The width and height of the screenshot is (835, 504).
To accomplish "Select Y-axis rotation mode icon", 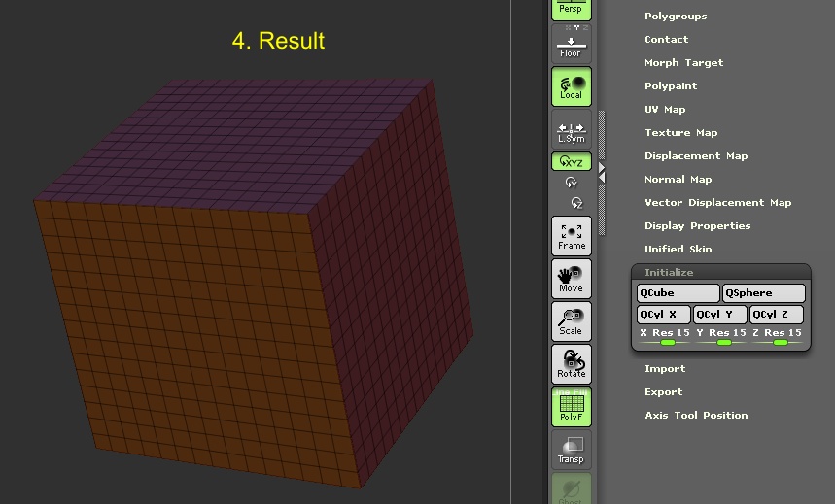I will click(571, 183).
